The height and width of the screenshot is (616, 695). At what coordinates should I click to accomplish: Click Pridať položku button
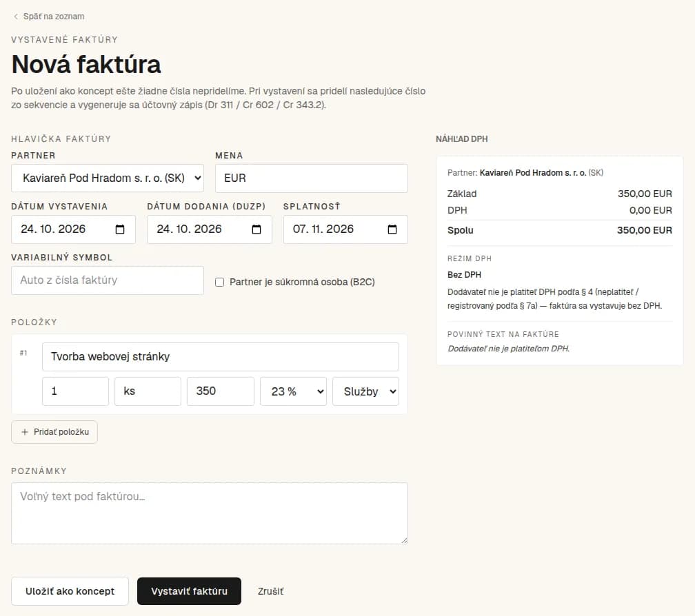54,432
